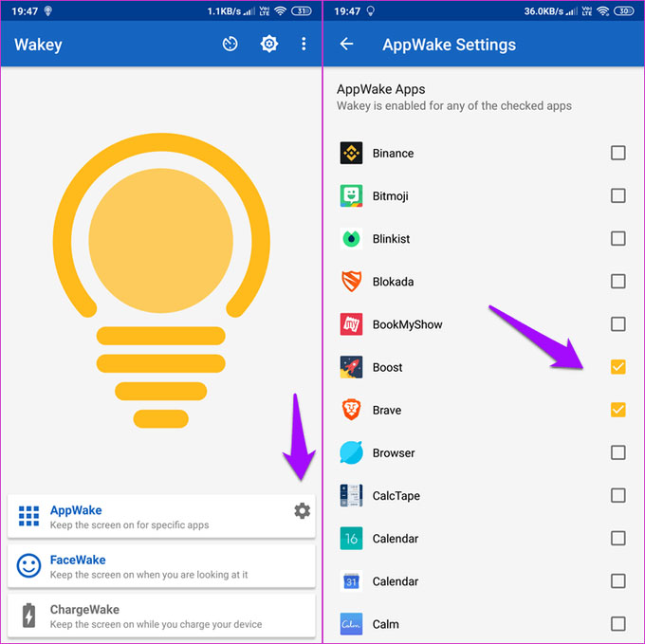Select the ChargeWake mode label

(x=84, y=610)
